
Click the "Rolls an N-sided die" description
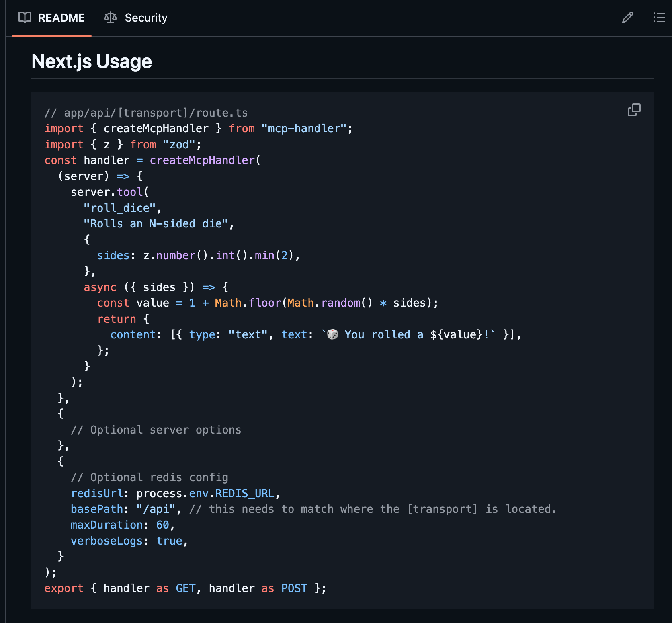coord(156,224)
